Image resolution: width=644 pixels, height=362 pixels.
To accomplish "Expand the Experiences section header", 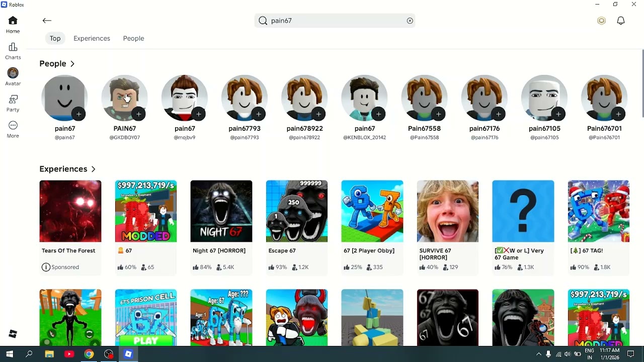I will tap(68, 169).
